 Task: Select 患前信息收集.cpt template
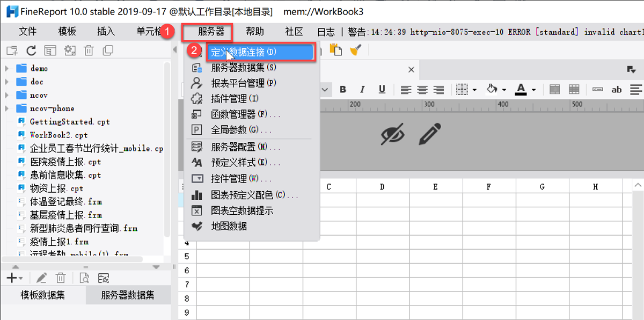pos(65,175)
